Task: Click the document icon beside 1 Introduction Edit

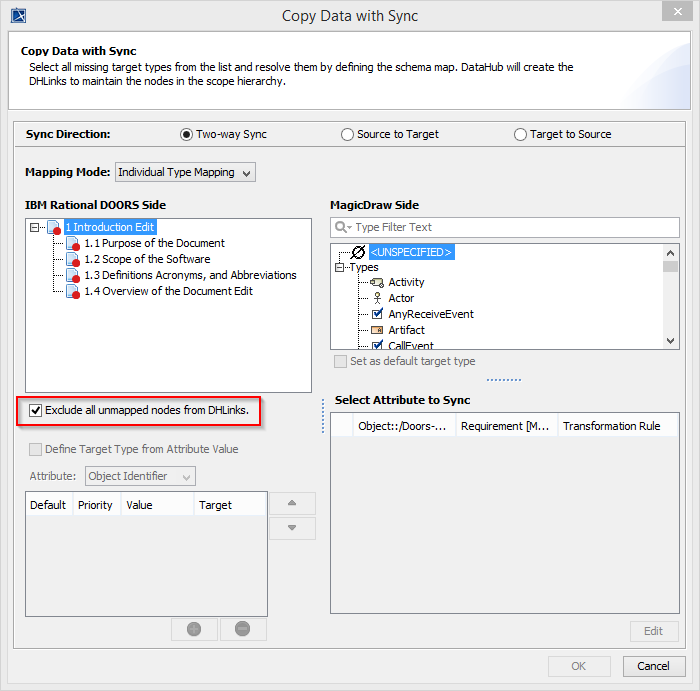Action: (54, 227)
